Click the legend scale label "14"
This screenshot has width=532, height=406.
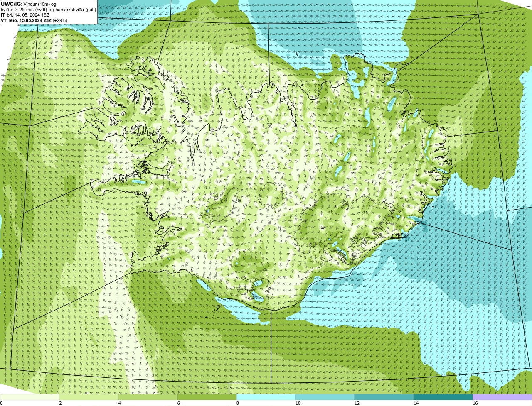point(416,403)
